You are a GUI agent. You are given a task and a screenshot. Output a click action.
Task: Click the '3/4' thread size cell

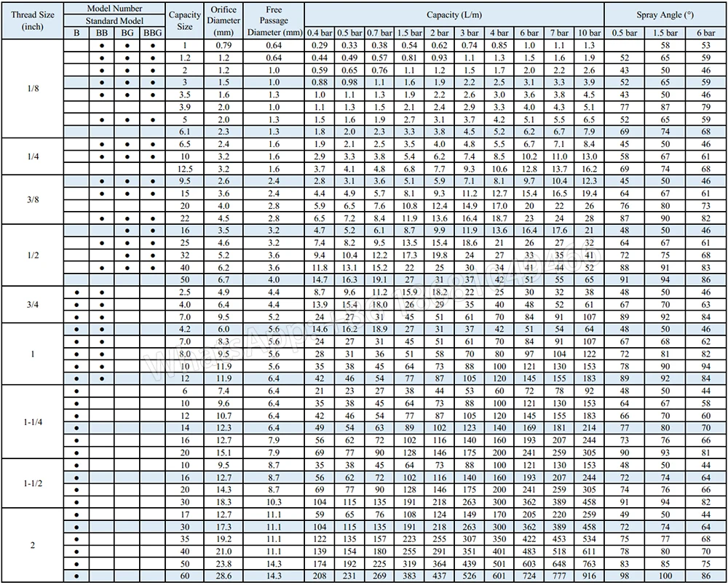[x=33, y=305]
